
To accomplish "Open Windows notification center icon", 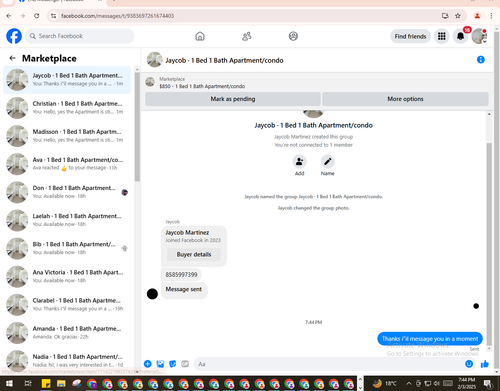I will click(488, 383).
